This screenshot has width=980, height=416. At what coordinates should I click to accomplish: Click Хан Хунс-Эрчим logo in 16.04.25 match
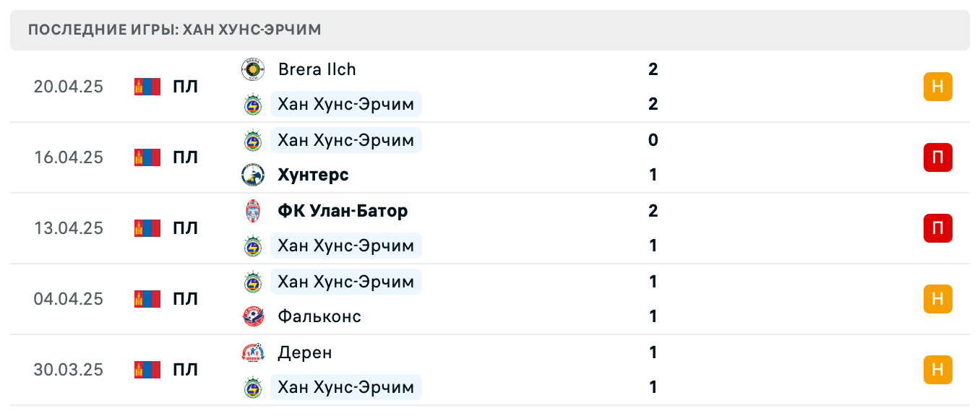click(253, 140)
